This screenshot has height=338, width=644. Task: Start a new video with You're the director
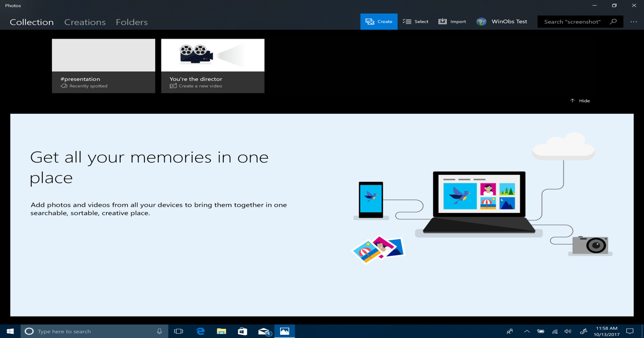213,65
